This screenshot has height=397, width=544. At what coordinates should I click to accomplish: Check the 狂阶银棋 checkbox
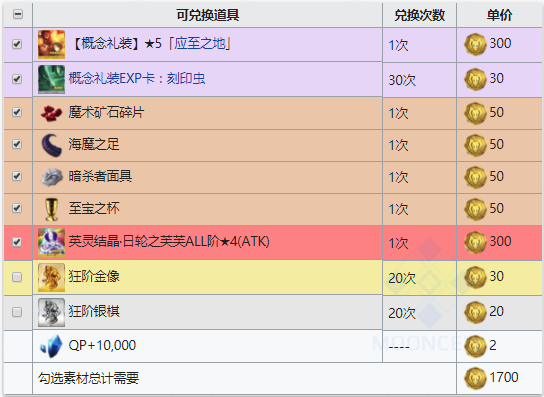click(x=17, y=312)
